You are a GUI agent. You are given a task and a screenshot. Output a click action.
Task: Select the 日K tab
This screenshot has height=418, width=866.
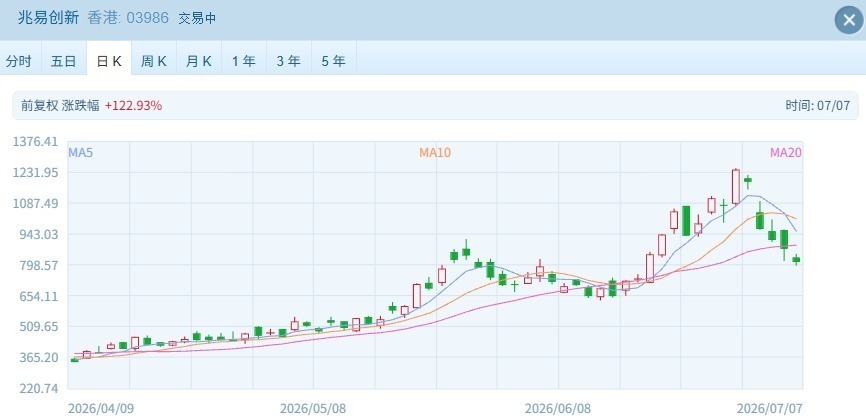tap(109, 60)
